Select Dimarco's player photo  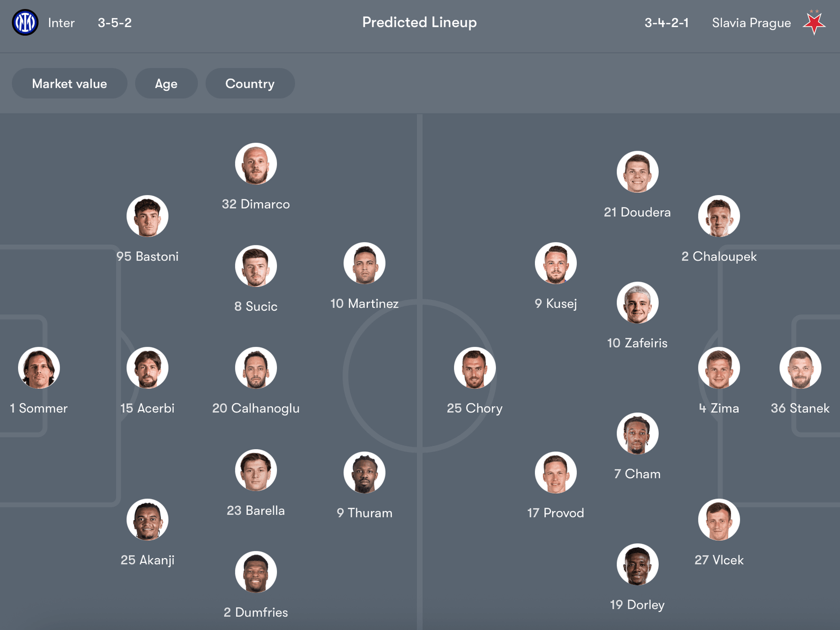256,164
